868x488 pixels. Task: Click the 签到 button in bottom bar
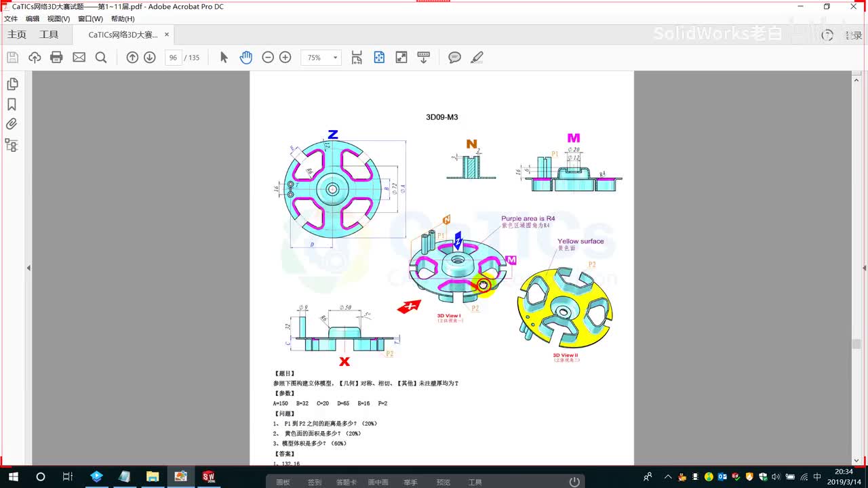315,483
